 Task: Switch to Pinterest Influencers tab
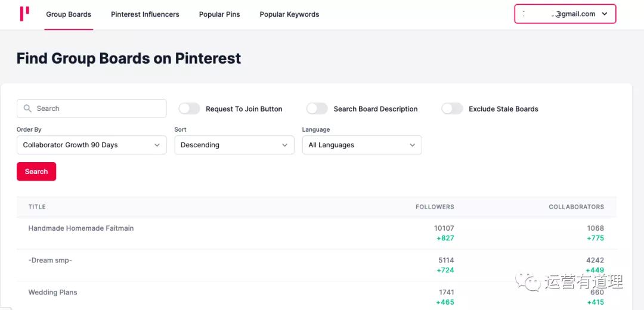click(145, 14)
